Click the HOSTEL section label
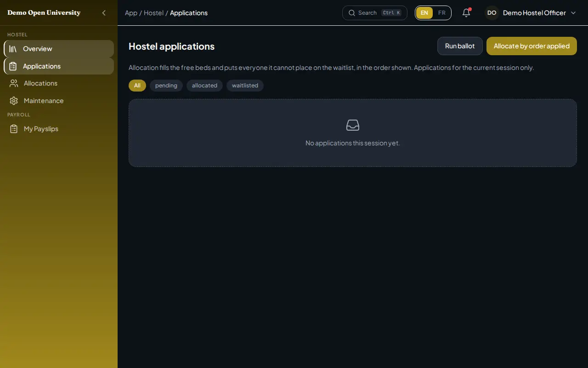588x368 pixels. [17, 34]
